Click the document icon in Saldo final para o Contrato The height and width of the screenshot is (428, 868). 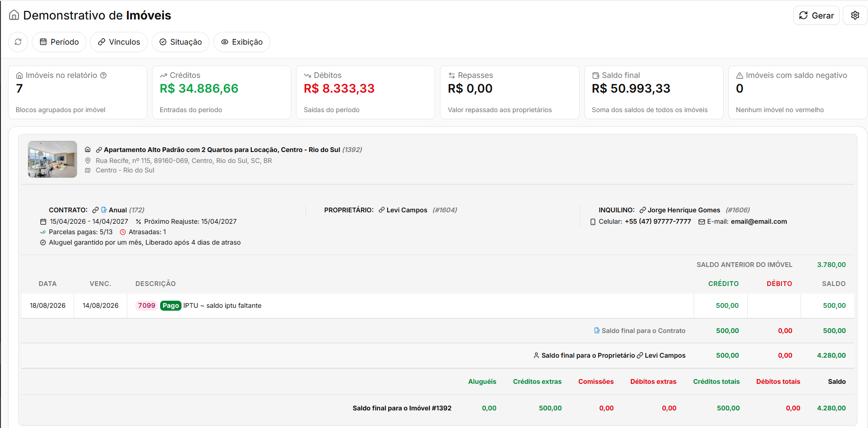coord(597,331)
